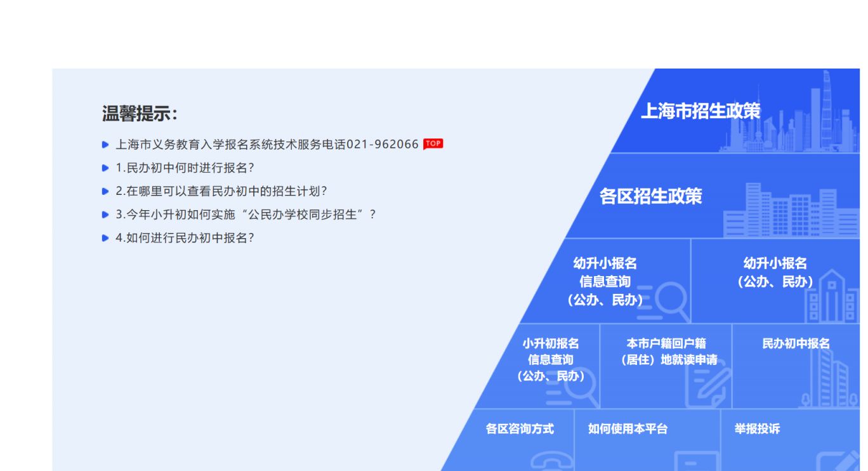Click red TOP badge beside service phone notice

(433, 143)
